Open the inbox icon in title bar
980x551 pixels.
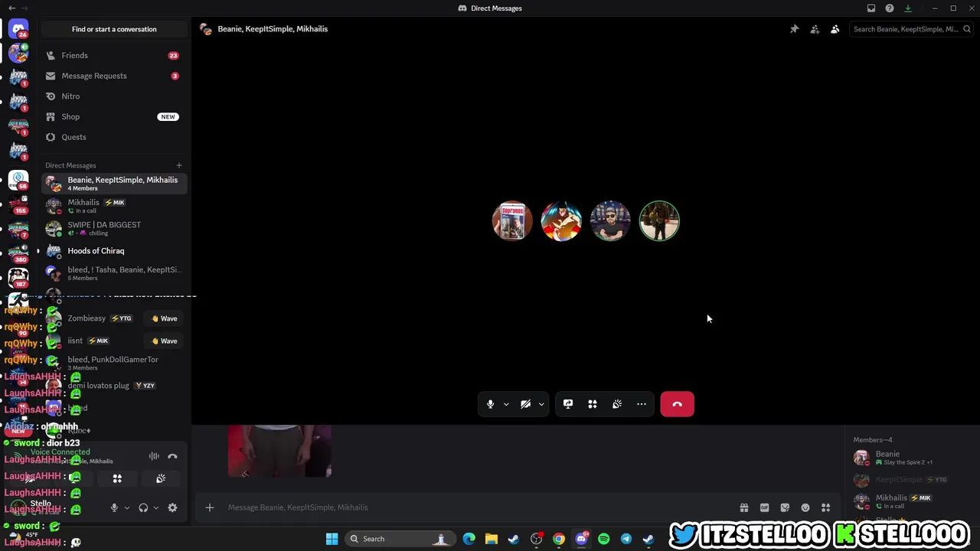click(871, 8)
